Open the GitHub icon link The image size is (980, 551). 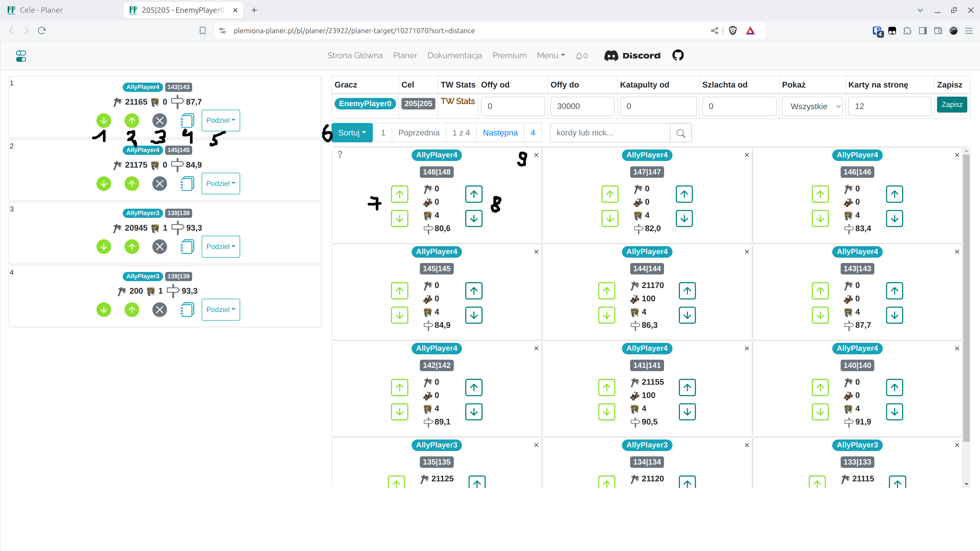(678, 56)
